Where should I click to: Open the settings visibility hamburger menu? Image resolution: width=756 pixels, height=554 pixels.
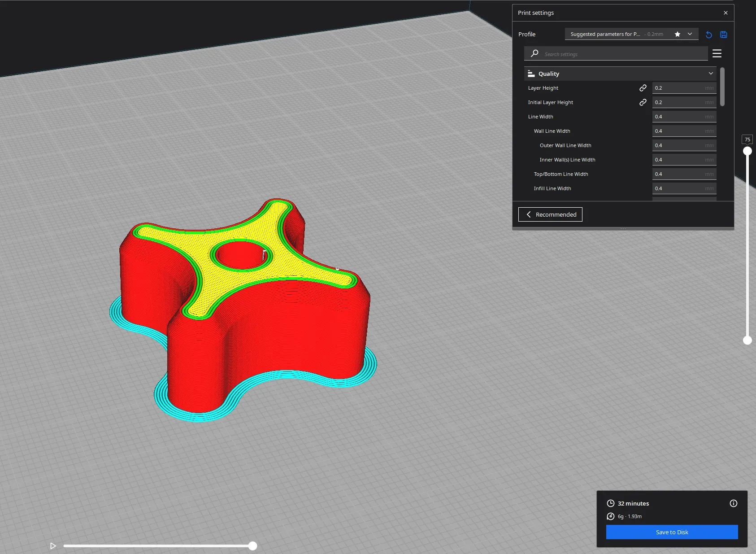pos(717,53)
